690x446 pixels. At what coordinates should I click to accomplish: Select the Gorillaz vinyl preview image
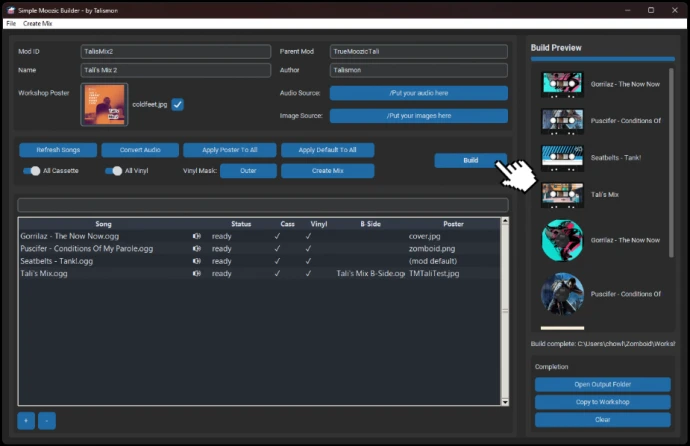point(562,240)
